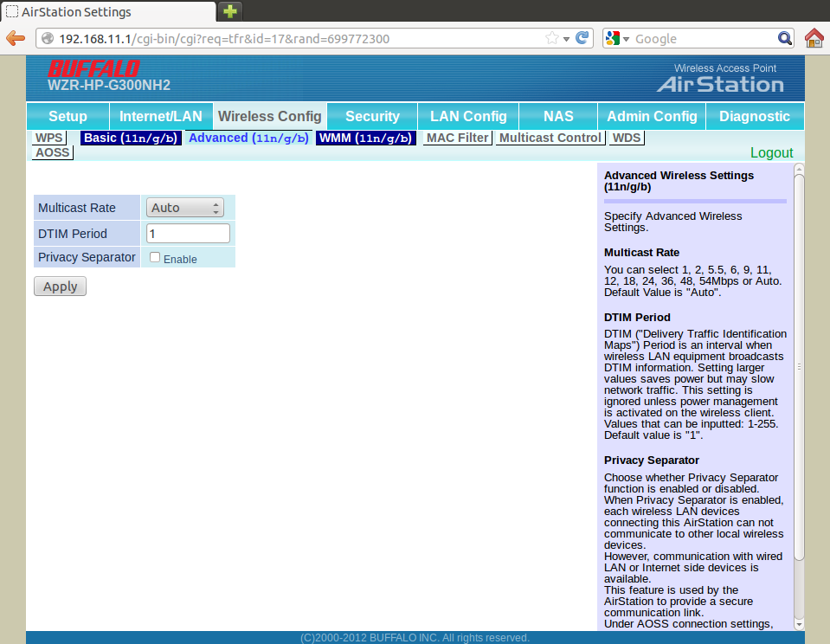Click the search magnifier icon in Google box

point(784,38)
